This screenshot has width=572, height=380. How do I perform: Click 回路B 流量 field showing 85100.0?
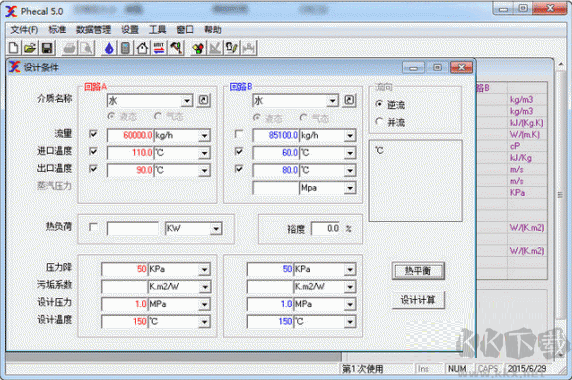(276, 136)
